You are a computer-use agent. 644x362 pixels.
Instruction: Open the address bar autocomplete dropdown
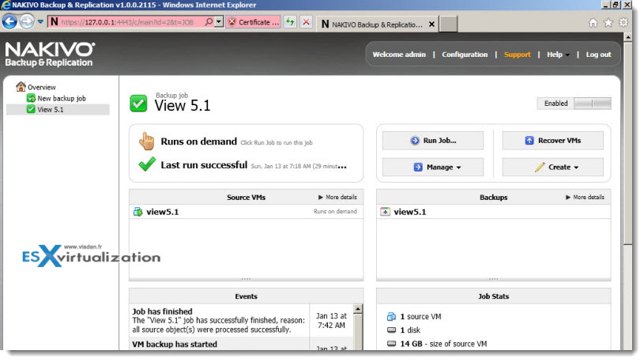click(219, 21)
